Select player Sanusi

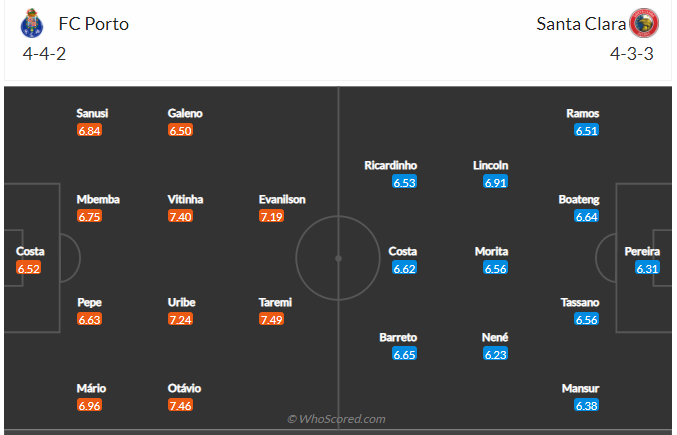point(91,114)
